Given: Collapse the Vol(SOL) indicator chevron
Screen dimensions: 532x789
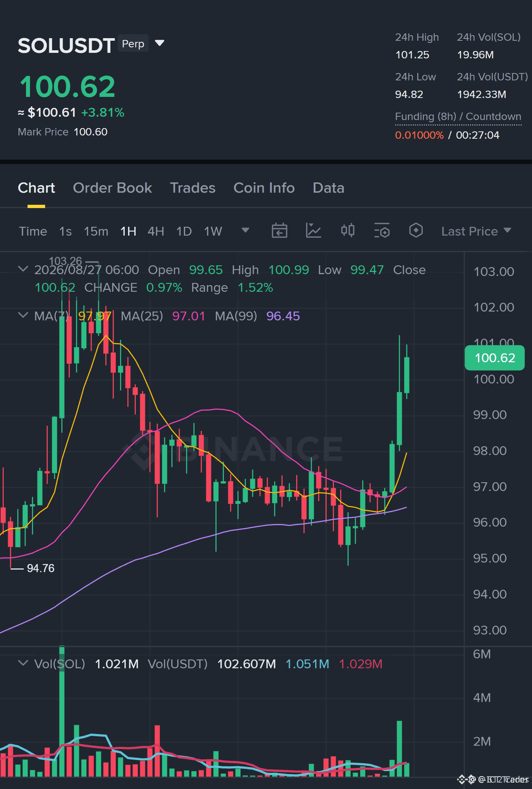Looking at the screenshot, I should pyautogui.click(x=23, y=663).
